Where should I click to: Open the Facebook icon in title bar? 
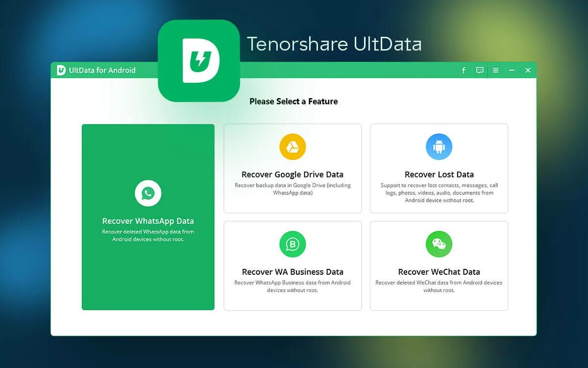(464, 70)
